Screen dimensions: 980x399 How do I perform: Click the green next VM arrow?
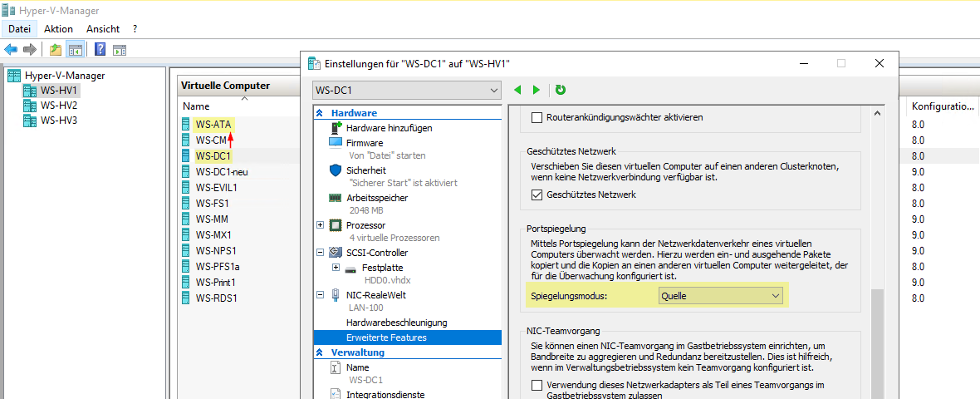point(537,90)
